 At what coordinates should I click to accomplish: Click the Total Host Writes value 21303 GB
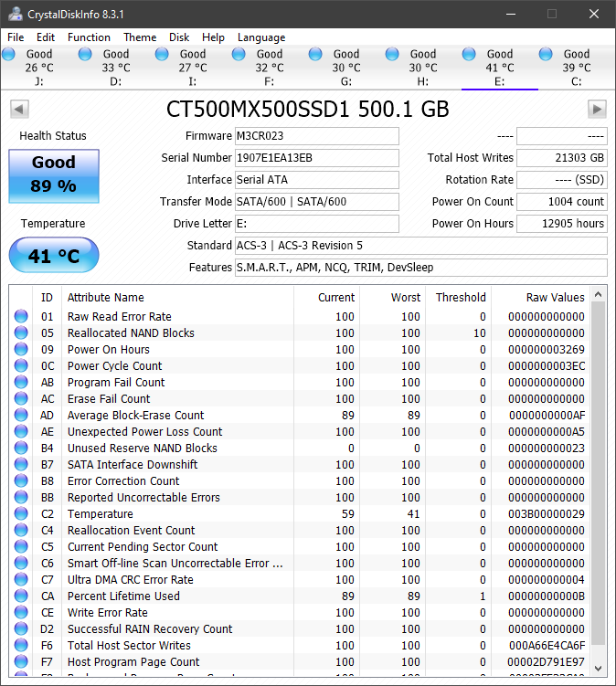pyautogui.click(x=562, y=158)
